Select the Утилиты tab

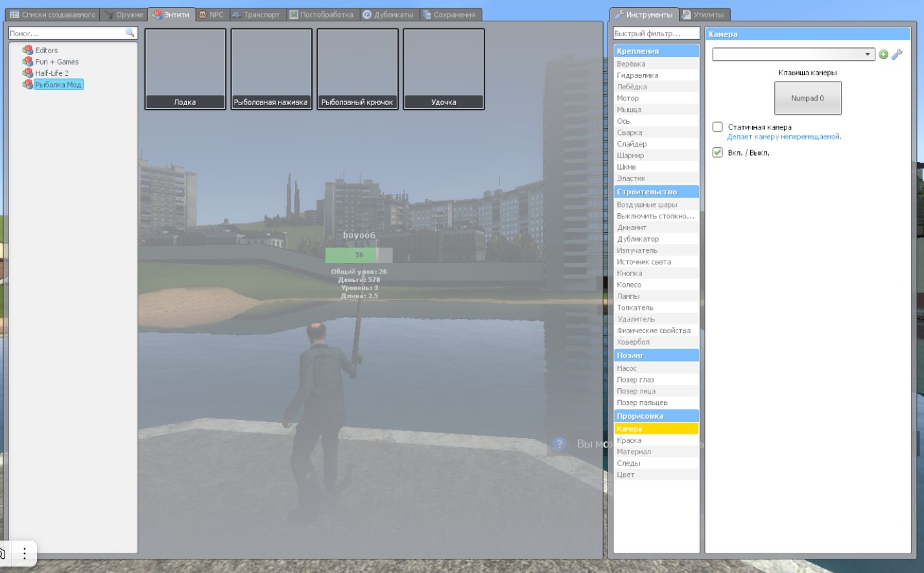(704, 14)
